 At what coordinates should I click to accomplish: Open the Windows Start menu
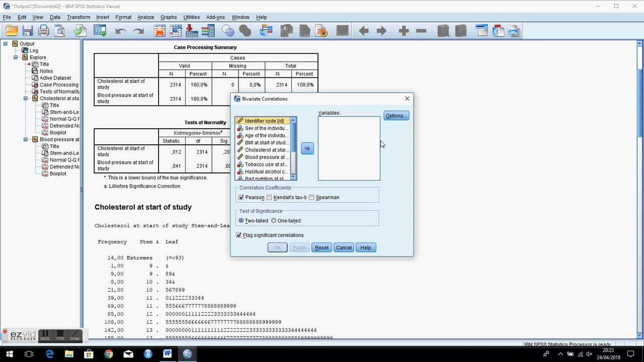pos(10,354)
